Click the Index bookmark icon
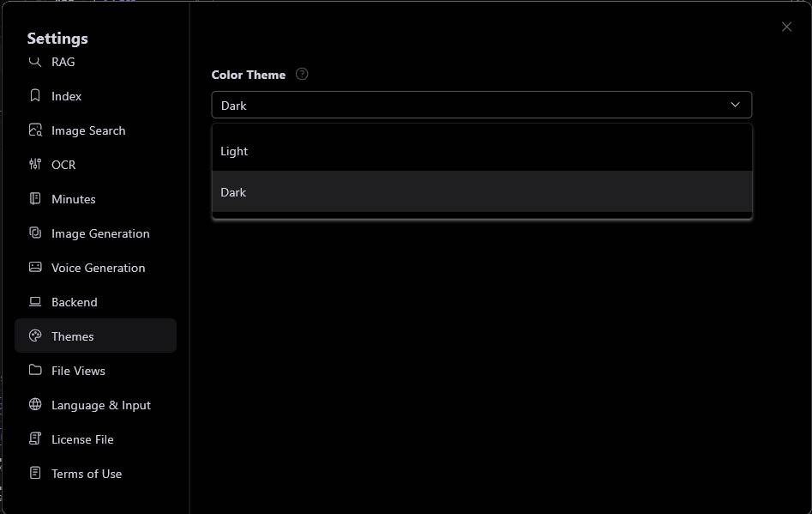The height and width of the screenshot is (514, 812). point(34,95)
